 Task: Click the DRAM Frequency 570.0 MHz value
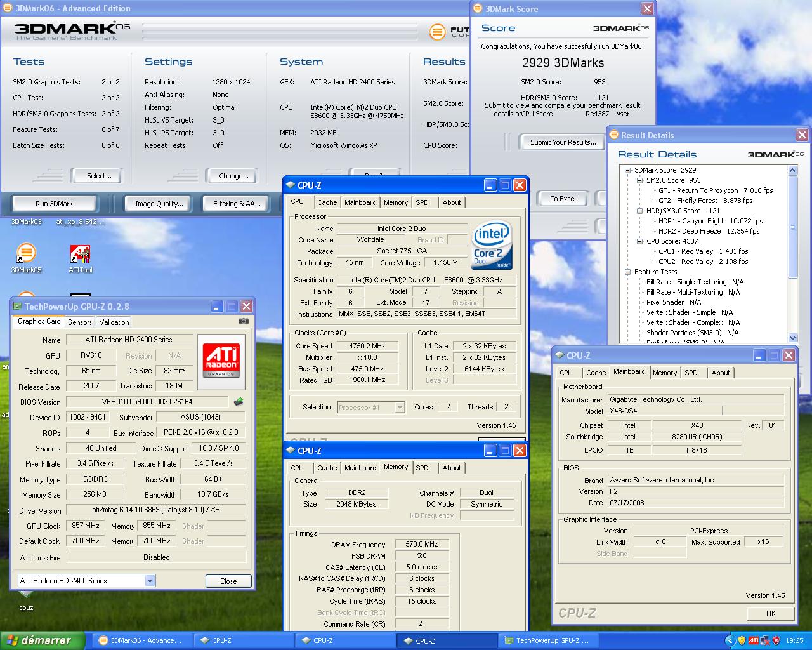422,544
